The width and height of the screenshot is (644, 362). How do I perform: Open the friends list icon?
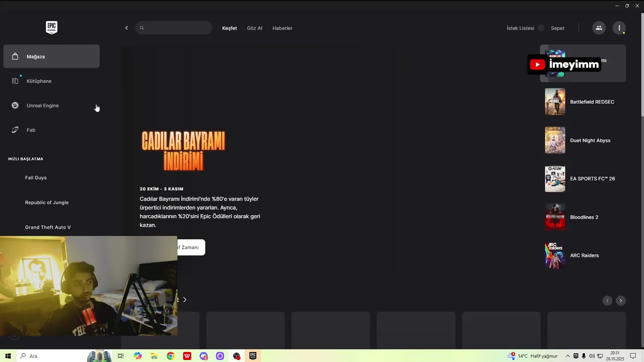[599, 28]
